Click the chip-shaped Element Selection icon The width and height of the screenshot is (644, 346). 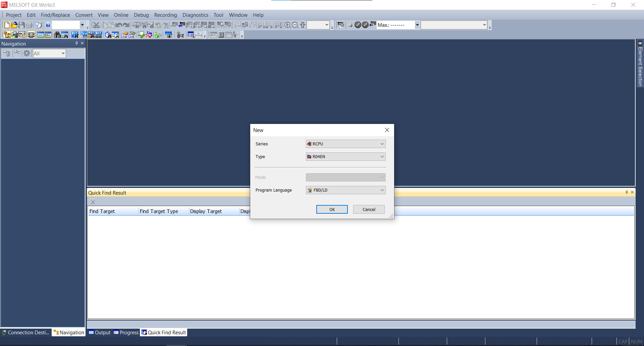pyautogui.click(x=31, y=35)
